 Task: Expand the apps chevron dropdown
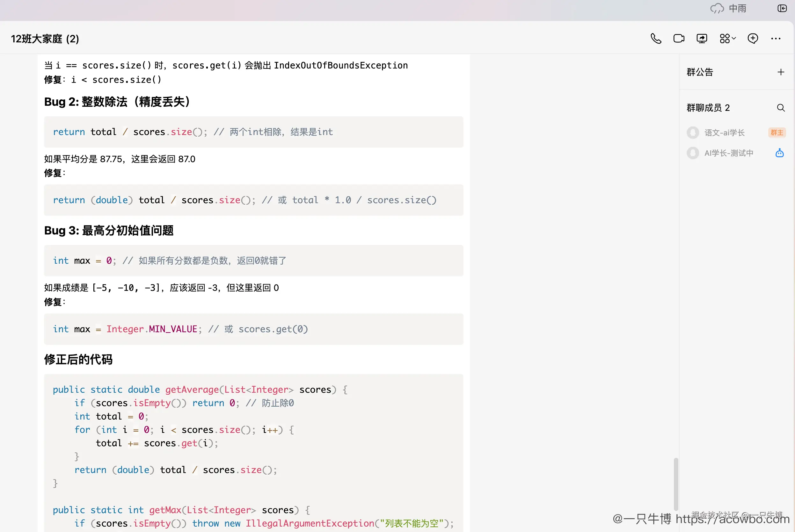tap(734, 39)
